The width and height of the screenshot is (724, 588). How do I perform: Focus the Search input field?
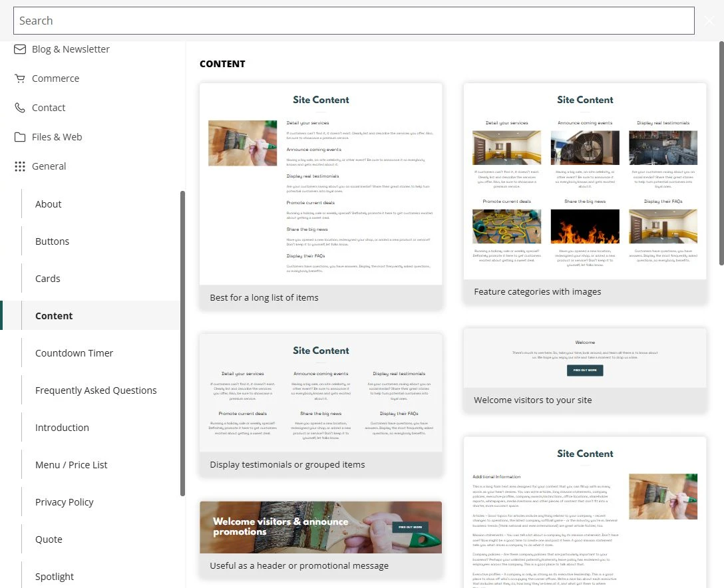point(354,21)
